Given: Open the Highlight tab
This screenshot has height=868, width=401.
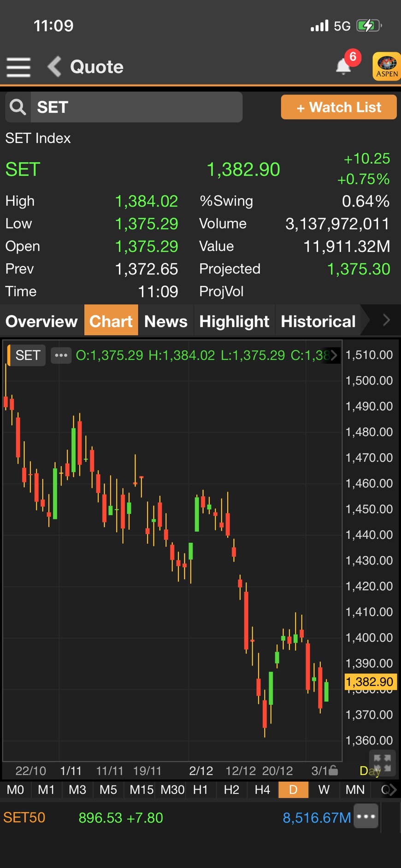Looking at the screenshot, I should pyautogui.click(x=234, y=321).
